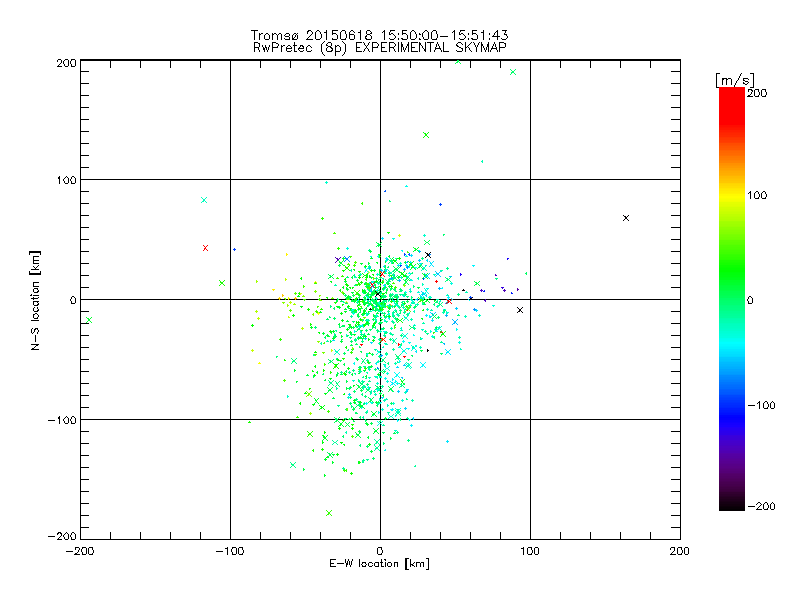Click the yellow region of the velocity colorbar
This screenshot has width=800, height=600.
pyautogui.click(x=732, y=196)
